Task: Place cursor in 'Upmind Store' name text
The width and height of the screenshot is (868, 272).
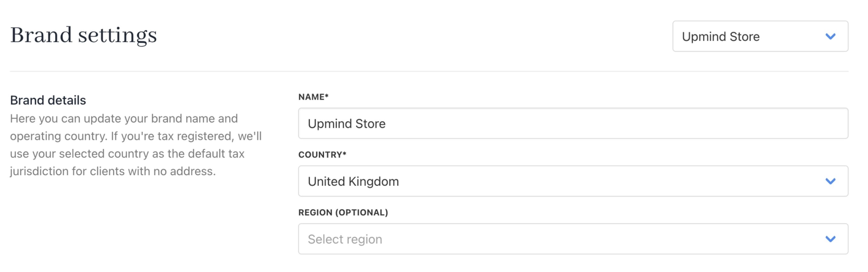Action: pos(347,124)
